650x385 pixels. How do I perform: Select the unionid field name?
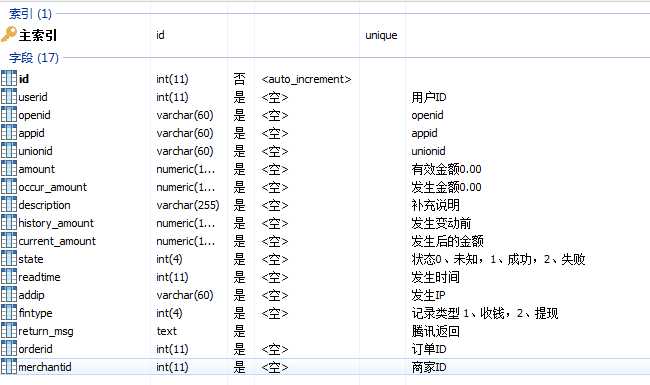click(35, 151)
